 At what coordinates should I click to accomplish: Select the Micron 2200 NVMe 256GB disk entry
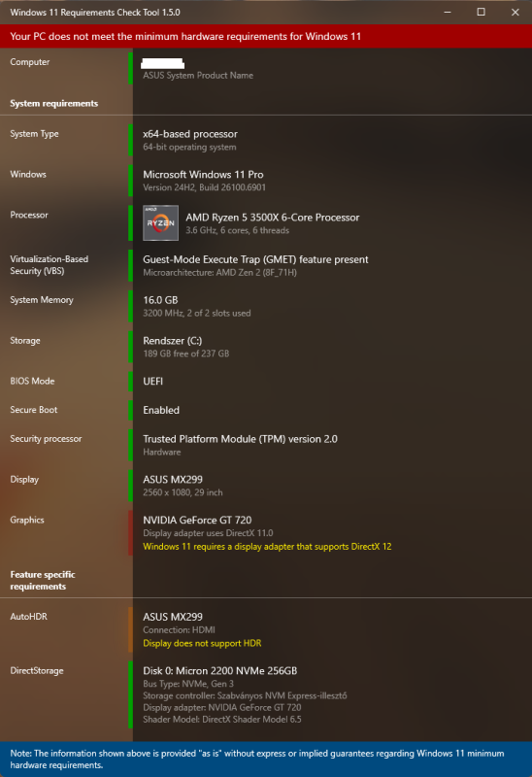pyautogui.click(x=220, y=671)
